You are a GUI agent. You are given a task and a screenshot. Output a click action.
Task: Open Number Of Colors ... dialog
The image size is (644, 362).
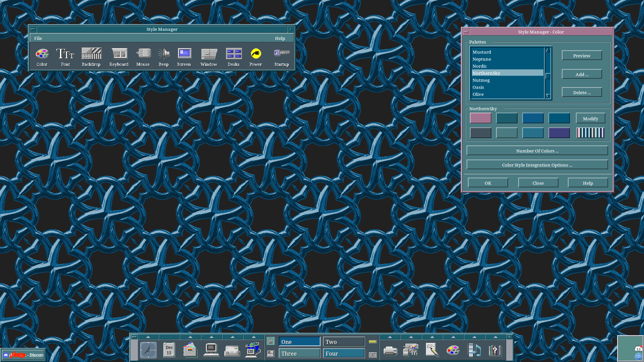pos(537,151)
